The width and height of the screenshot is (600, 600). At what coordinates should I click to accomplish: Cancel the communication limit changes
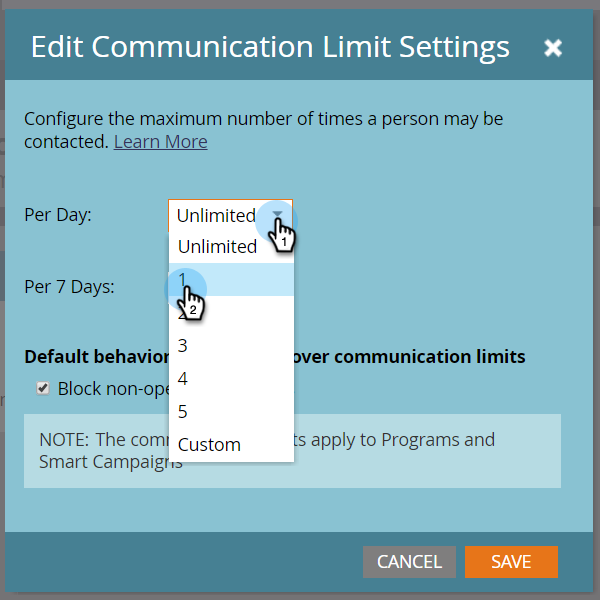click(x=409, y=562)
